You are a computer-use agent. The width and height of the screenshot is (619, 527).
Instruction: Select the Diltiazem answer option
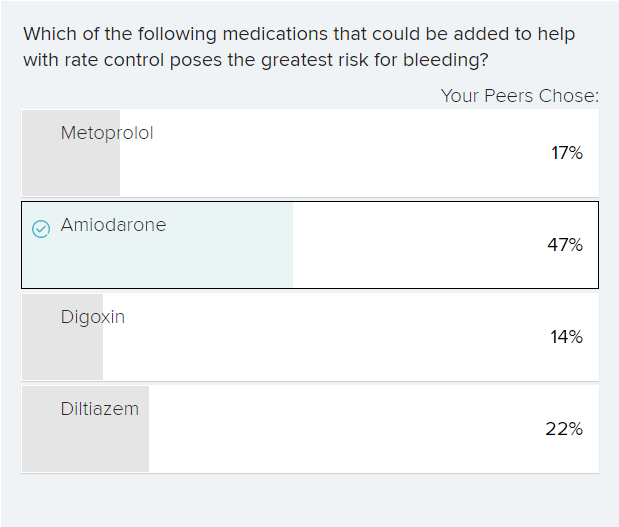click(x=310, y=429)
